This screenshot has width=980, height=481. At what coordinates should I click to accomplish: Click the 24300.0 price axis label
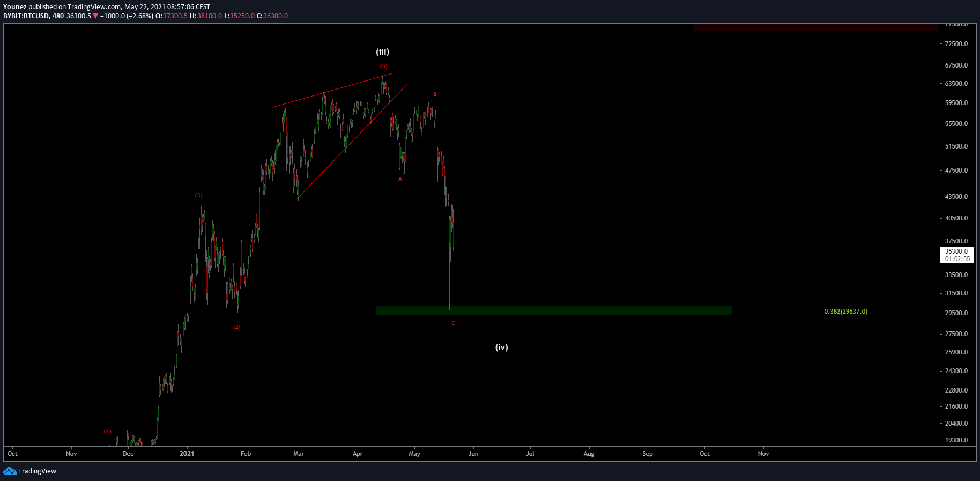click(x=956, y=371)
